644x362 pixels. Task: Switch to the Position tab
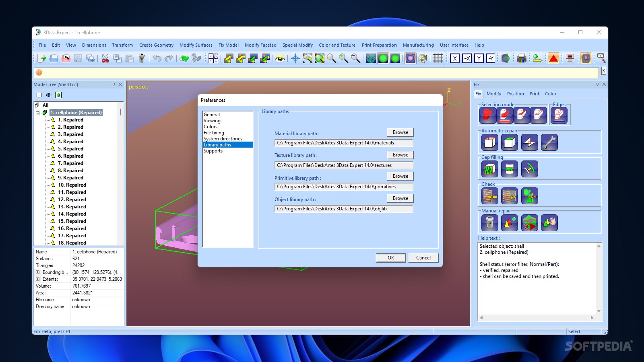[x=516, y=94]
